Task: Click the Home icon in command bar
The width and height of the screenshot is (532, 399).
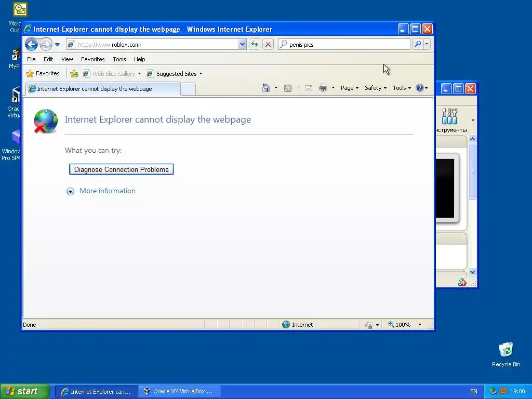Action: [x=266, y=88]
